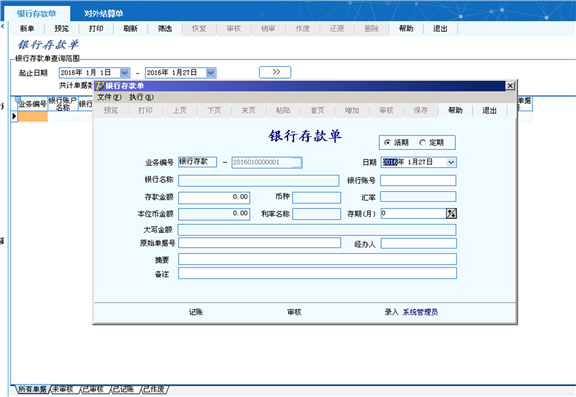
Task: Click the 摘要 input field
Action: 317,259
